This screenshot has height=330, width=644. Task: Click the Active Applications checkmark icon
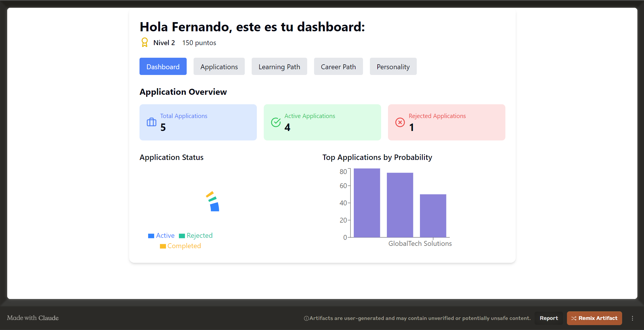click(276, 122)
